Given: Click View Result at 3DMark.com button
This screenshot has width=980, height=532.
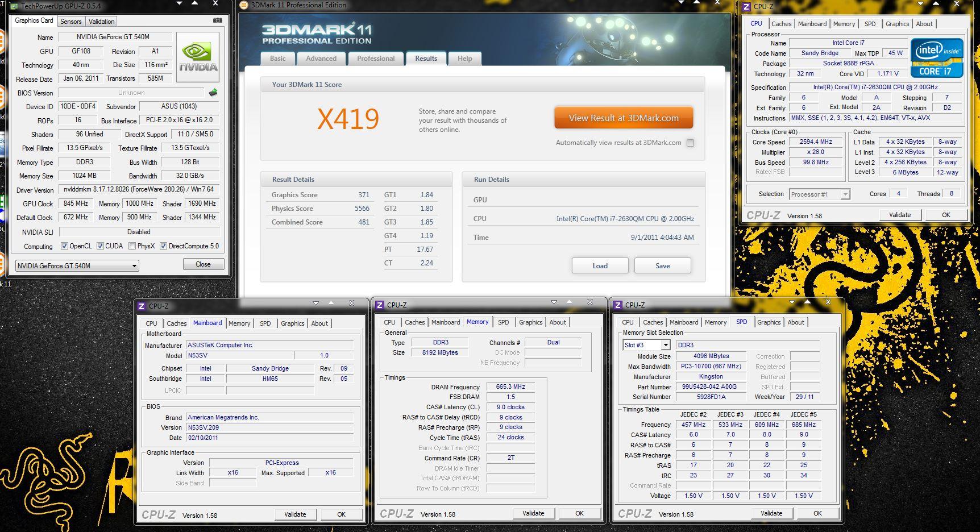Looking at the screenshot, I should tap(624, 118).
